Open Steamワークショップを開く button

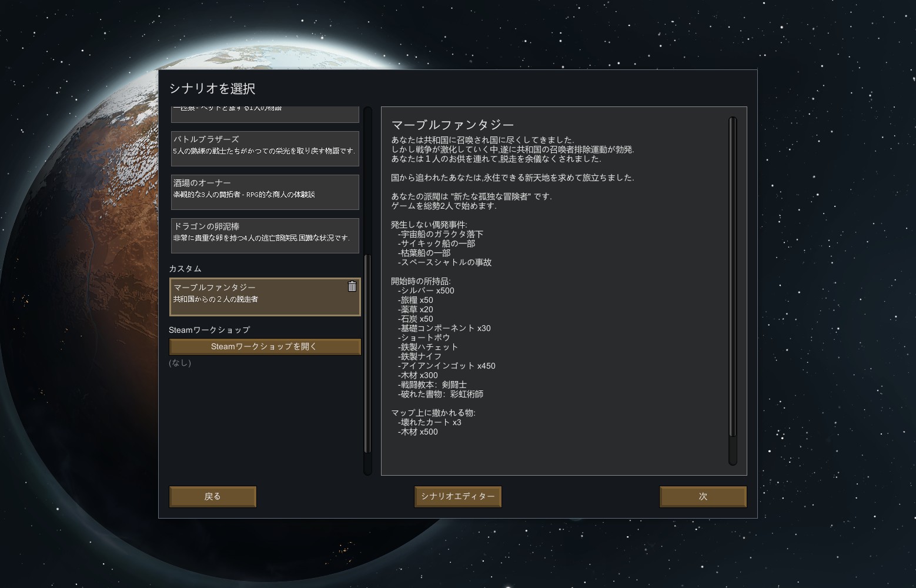tap(265, 347)
